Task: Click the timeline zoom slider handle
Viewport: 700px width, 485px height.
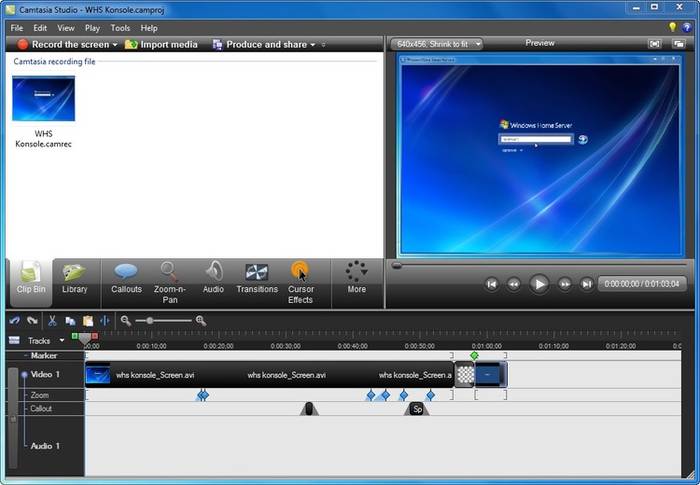Action: pyautogui.click(x=150, y=321)
